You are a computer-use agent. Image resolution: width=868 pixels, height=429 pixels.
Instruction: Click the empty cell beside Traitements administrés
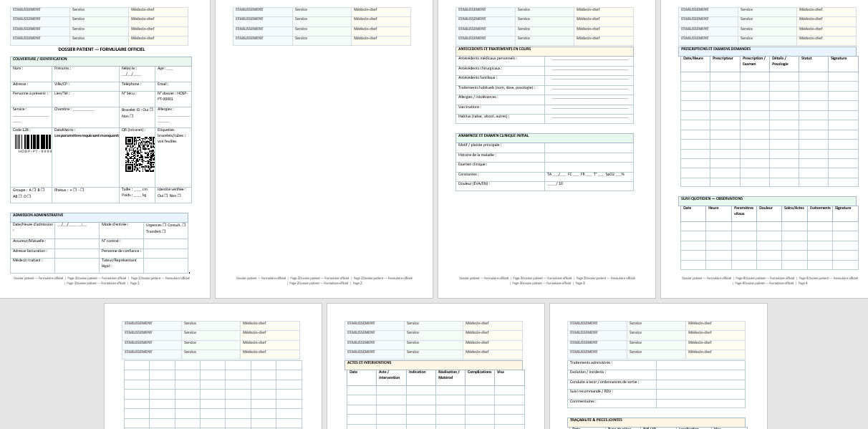(700, 365)
